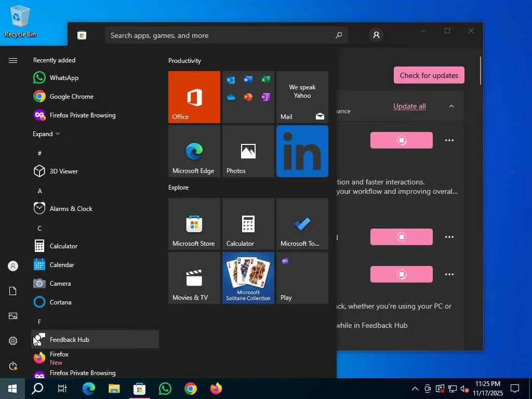Jump to the # letter group header
This screenshot has height=399, width=532.
point(39,153)
